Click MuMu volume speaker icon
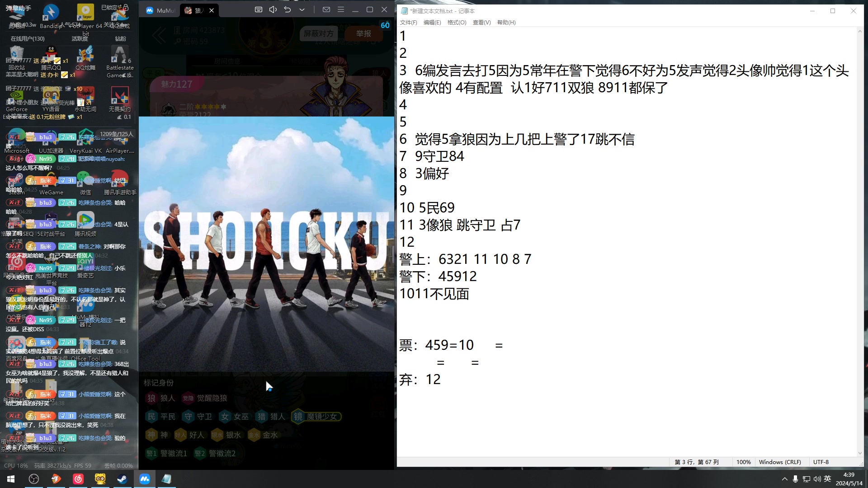Viewport: 868px width, 488px height. click(273, 9)
